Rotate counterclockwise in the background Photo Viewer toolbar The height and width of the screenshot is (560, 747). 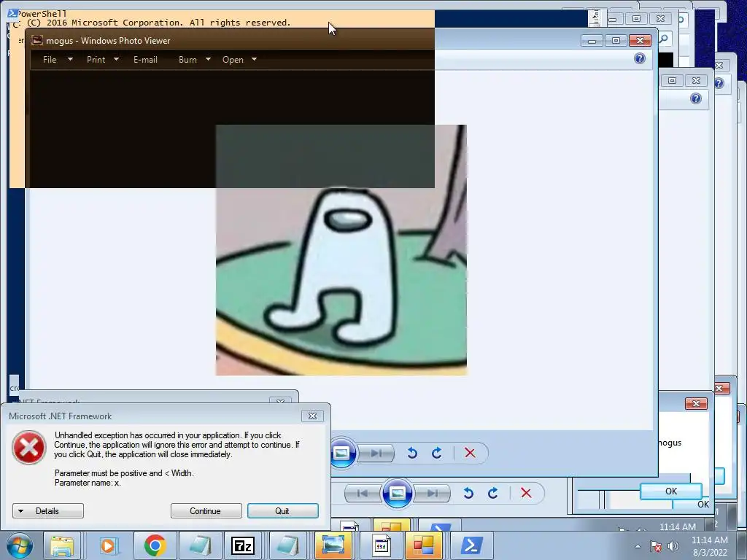[468, 494]
